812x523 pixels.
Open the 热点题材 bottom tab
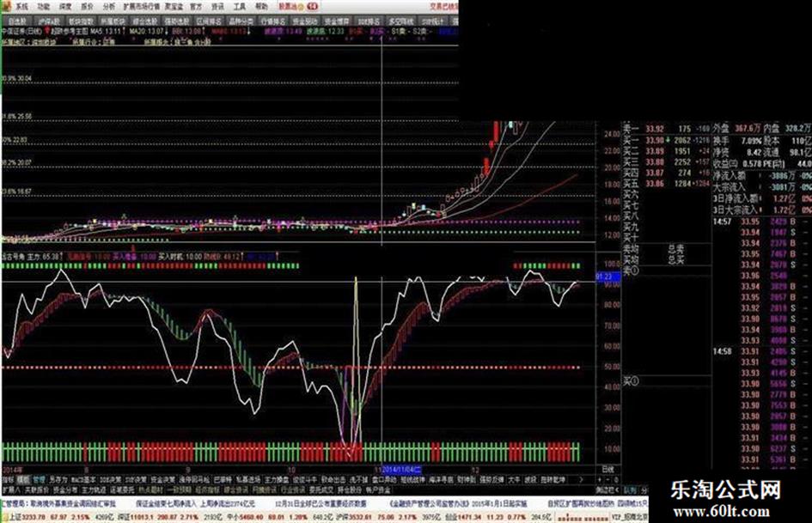pyautogui.click(x=150, y=490)
